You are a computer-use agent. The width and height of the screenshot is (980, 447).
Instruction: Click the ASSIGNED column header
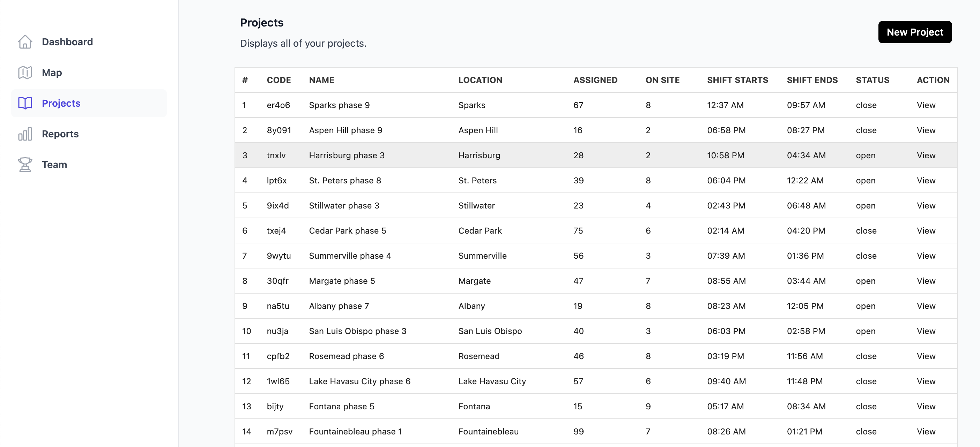coord(595,80)
